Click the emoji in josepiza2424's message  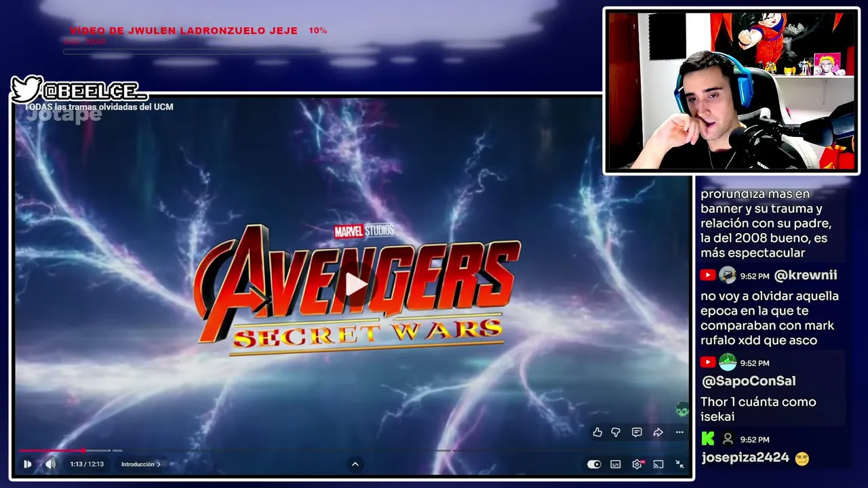(x=802, y=459)
